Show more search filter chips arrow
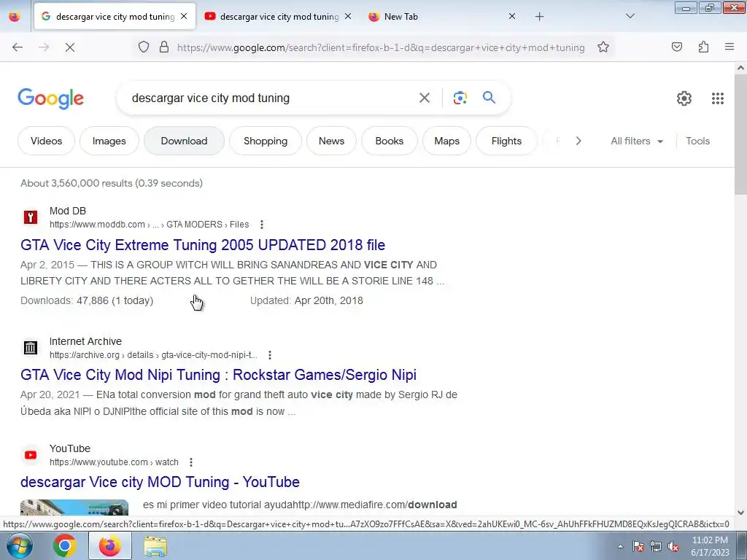 (578, 141)
